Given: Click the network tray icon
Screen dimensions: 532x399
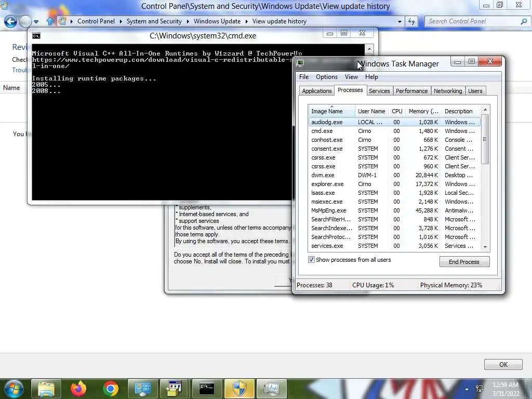Looking at the screenshot, I should click(480, 389).
